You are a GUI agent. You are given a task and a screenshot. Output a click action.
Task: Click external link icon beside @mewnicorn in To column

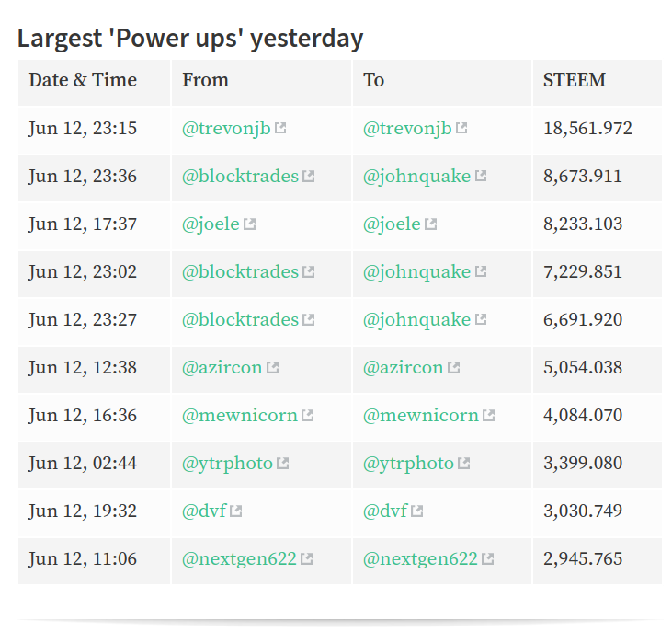488,415
